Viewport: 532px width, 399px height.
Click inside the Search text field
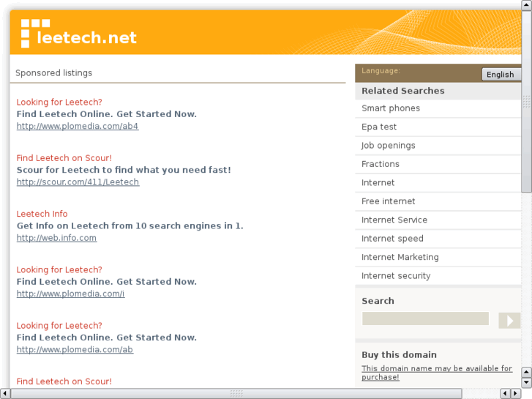tap(425, 319)
